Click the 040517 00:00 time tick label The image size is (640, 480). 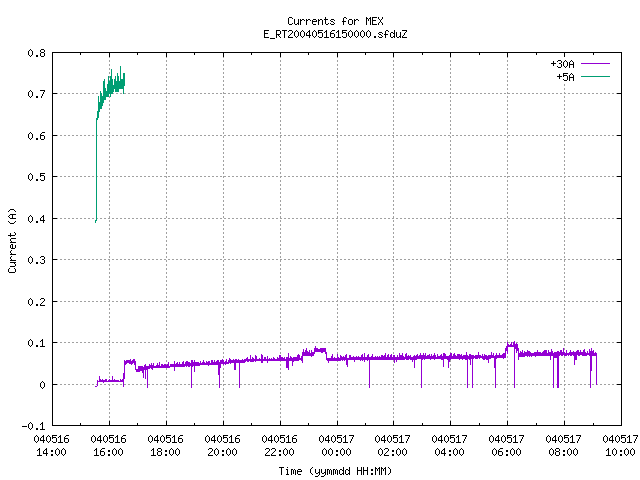coord(336,446)
